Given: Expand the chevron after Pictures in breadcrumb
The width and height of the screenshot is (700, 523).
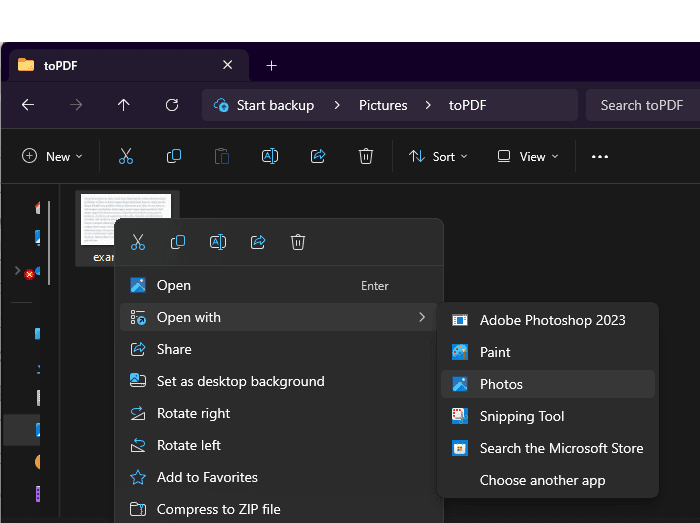Looking at the screenshot, I should [x=428, y=105].
